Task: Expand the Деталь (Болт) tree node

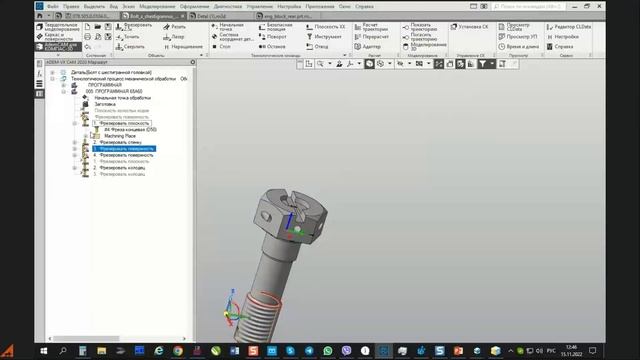Action: coord(52,72)
